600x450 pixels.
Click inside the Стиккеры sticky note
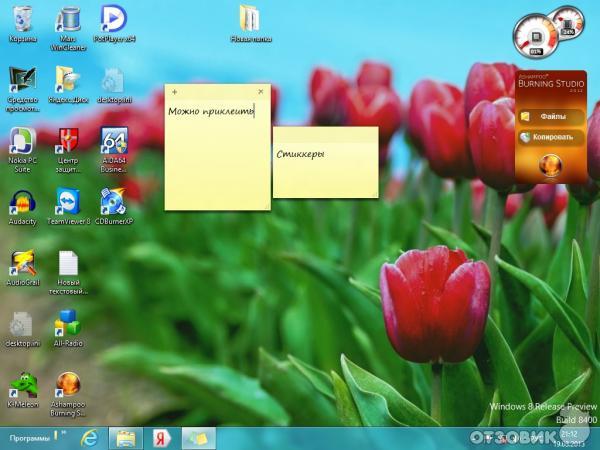coord(325,170)
